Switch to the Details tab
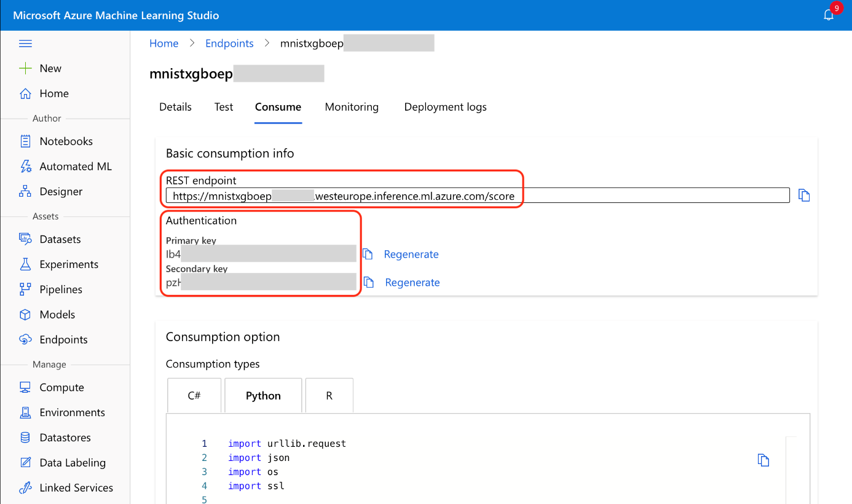Image resolution: width=852 pixels, height=504 pixels. 175,107
